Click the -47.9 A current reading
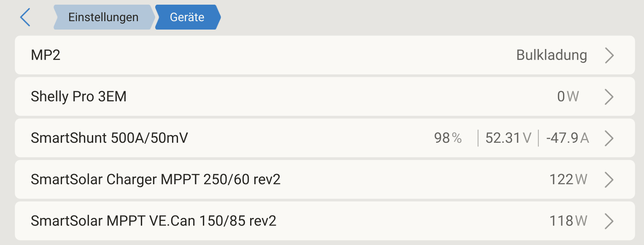 click(567, 138)
